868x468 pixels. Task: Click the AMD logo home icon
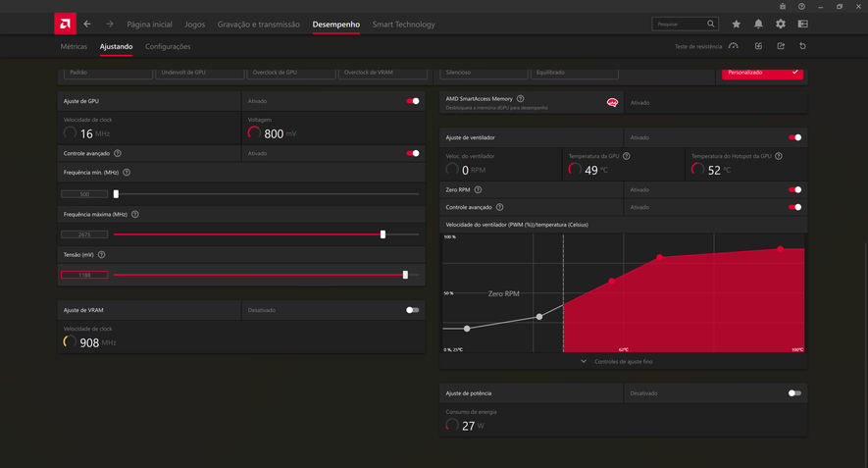(x=65, y=24)
